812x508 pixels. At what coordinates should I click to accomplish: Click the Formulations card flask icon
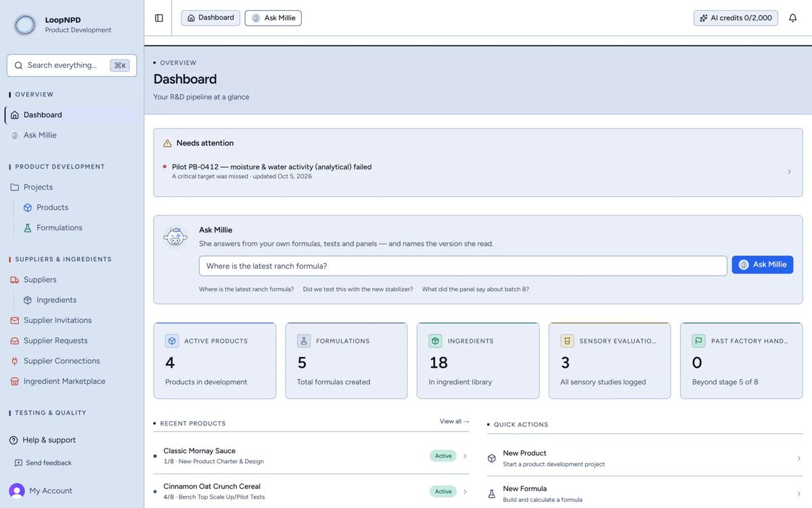304,341
